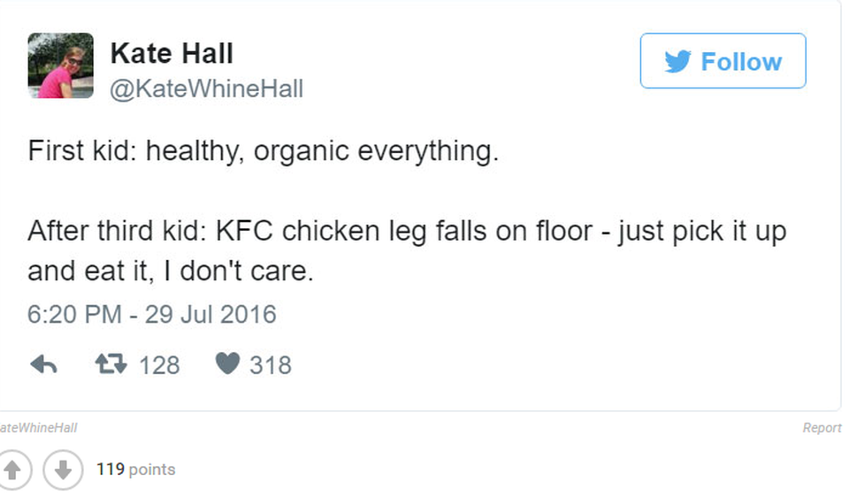Click the line 'First kid: healthy, organic everything.'
849x504 pixels.
click(263, 151)
